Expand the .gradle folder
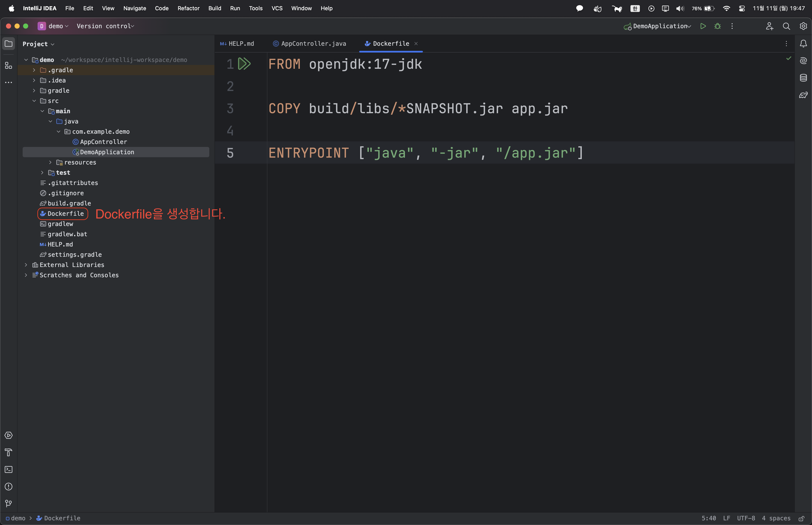 click(x=34, y=70)
